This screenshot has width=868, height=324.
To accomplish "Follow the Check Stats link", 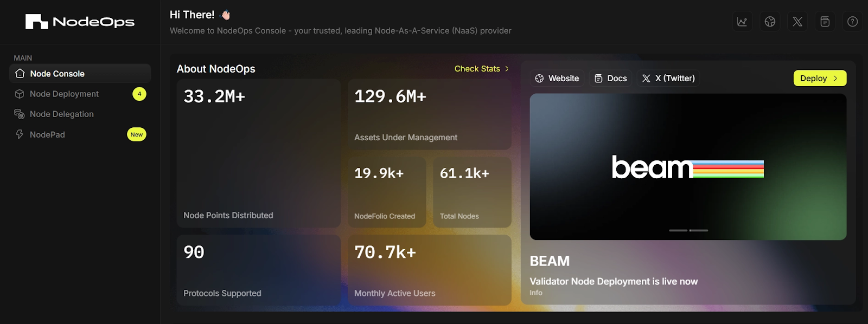I will click(482, 69).
